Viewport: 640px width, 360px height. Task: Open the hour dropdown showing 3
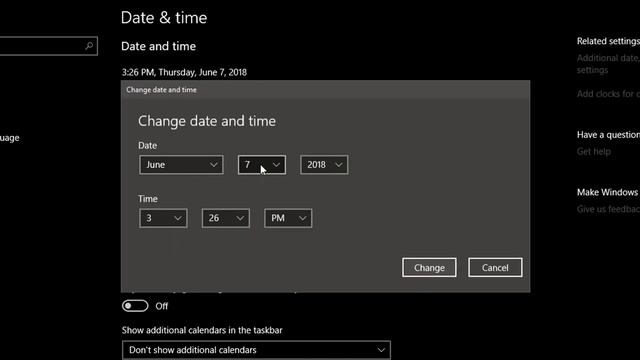click(163, 218)
